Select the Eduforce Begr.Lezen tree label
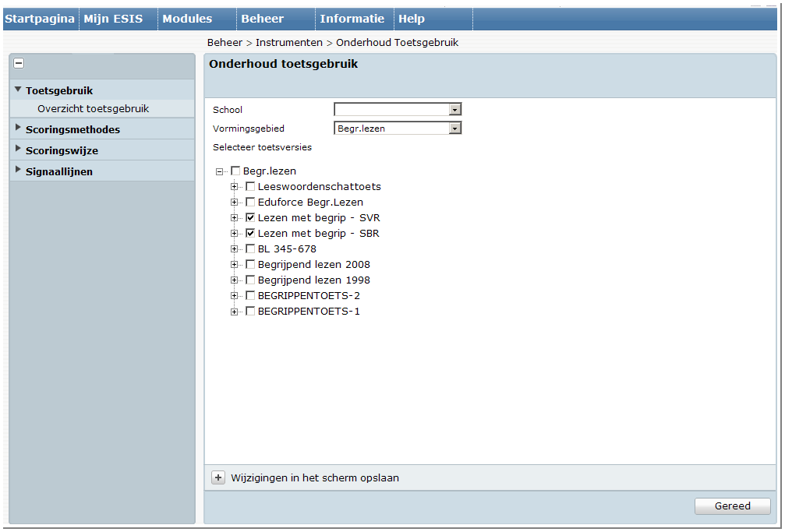This screenshot has height=532, width=785. [x=310, y=203]
